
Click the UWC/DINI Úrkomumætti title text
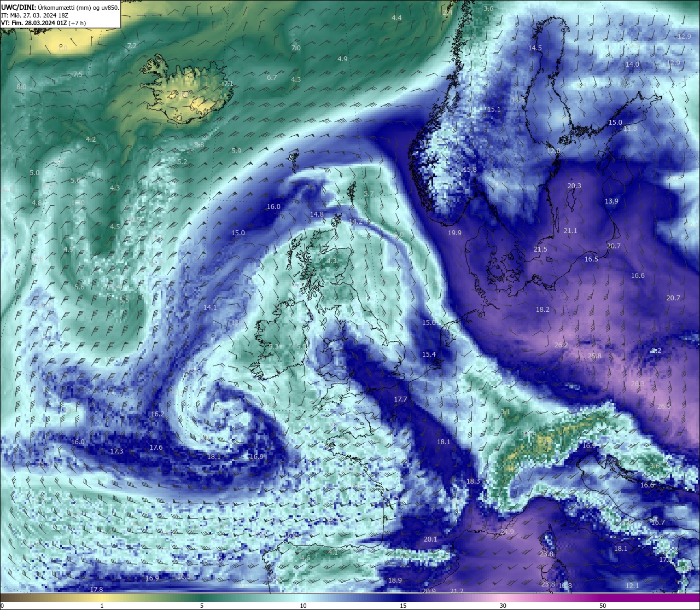60,7
